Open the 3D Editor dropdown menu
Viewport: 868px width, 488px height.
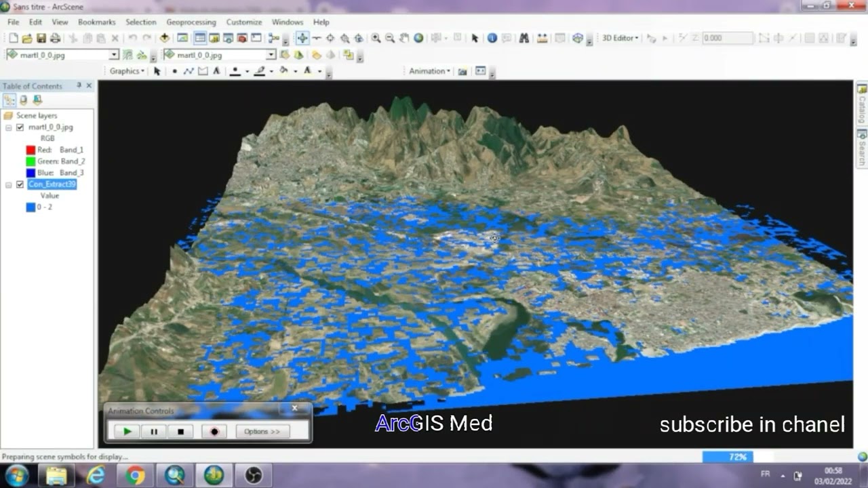620,39
